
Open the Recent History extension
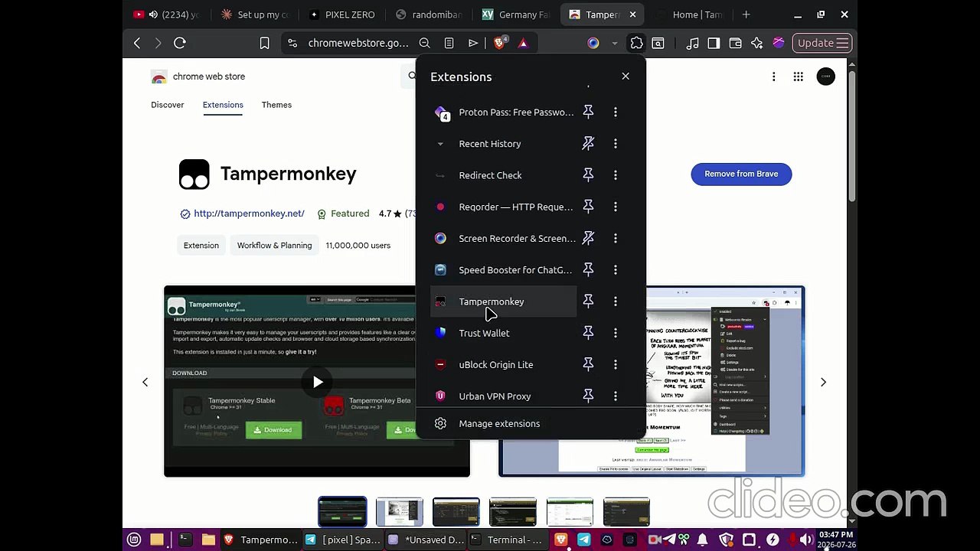[x=503, y=144]
